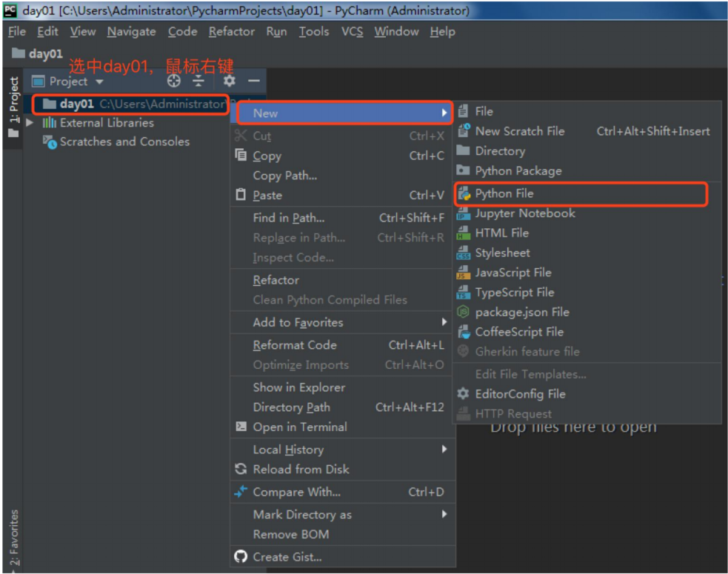Click the Reload from Disk icon
Image resolution: width=728 pixels, height=574 pixels.
point(241,469)
